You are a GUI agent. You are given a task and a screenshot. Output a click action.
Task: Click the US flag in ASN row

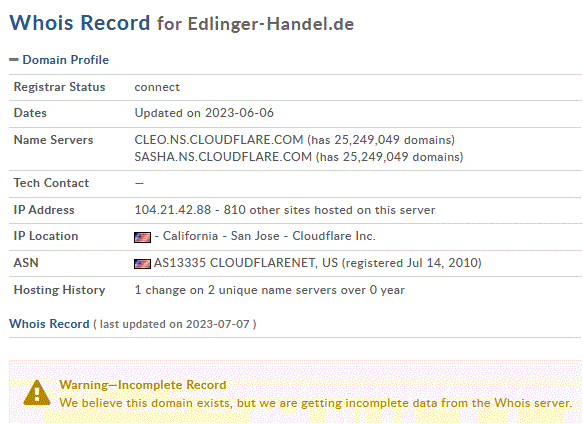click(x=142, y=264)
